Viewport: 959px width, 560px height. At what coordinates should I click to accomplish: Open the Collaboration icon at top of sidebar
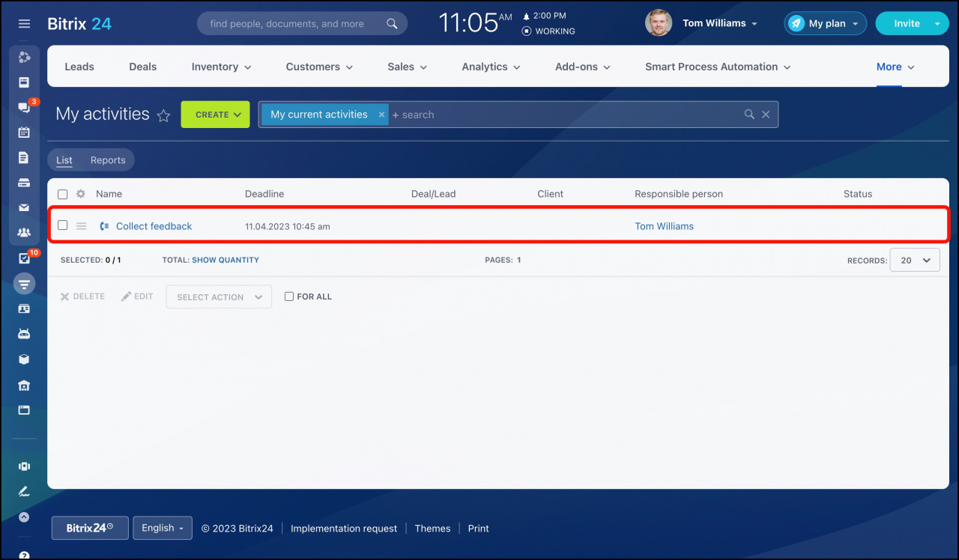pos(24,57)
